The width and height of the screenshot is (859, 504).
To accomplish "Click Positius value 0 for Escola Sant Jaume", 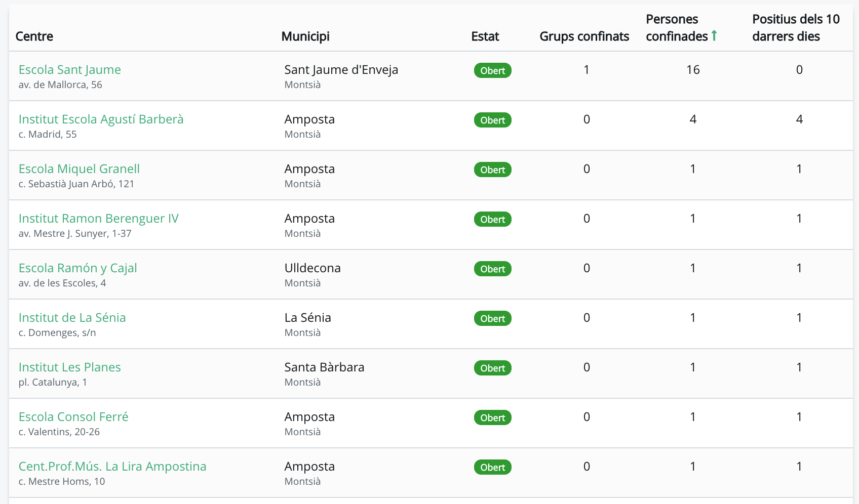I will [x=799, y=70].
